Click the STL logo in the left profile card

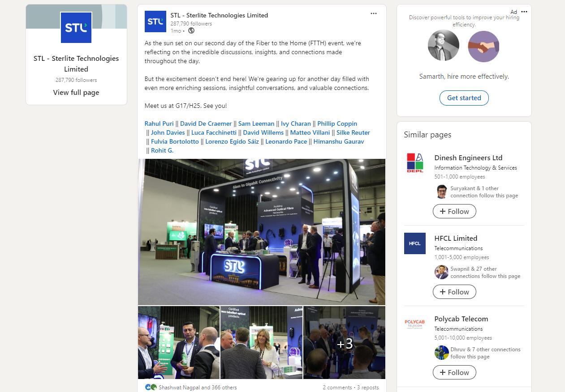76,28
